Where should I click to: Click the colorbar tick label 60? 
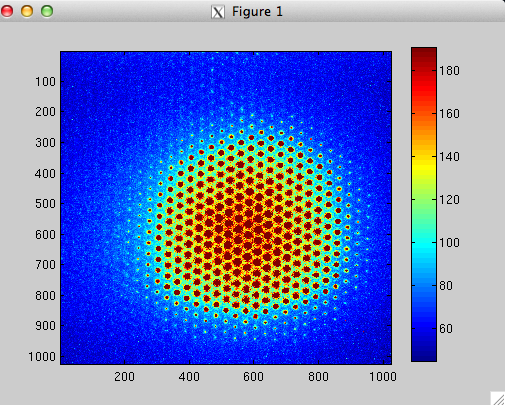[446, 329]
